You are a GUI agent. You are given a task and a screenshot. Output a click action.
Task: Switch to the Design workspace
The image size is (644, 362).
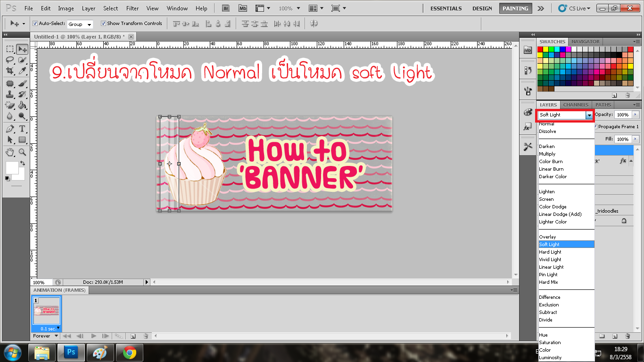pyautogui.click(x=482, y=8)
